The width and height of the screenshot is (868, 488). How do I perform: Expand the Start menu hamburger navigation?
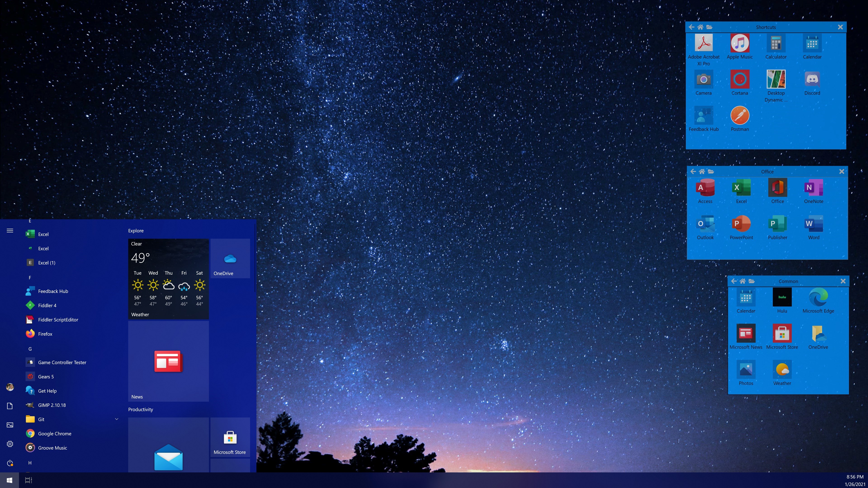coord(10,231)
